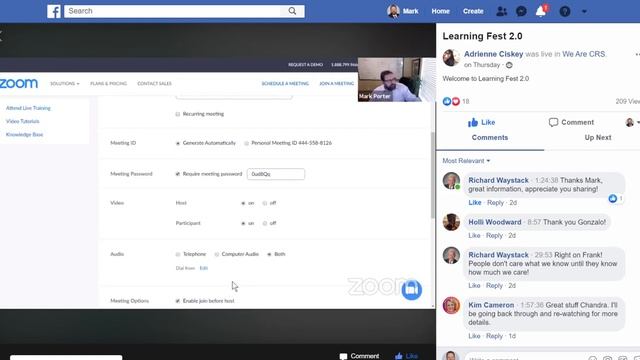
Task: Focus the Facebook search field
Action: [x=173, y=11]
